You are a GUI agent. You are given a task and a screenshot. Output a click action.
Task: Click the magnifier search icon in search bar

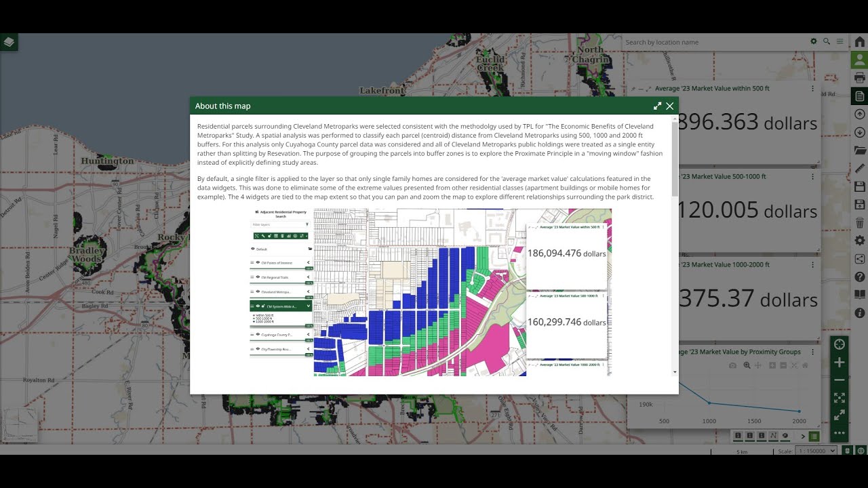point(827,41)
